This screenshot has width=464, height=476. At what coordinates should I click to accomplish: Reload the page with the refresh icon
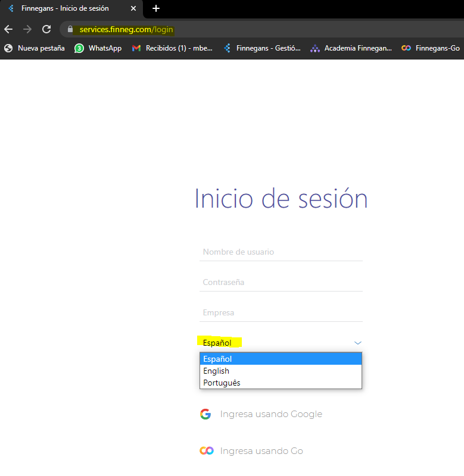pos(46,29)
